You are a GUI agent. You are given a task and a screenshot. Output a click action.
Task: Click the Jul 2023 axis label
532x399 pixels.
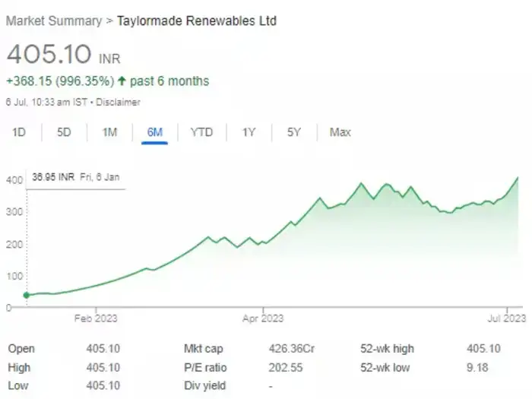pos(505,318)
